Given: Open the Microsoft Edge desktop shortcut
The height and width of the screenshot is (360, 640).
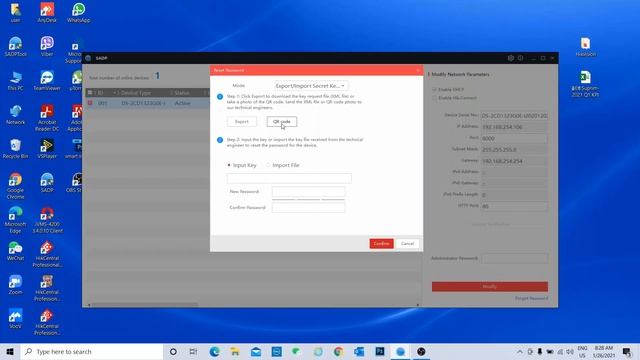Looking at the screenshot, I should pyautogui.click(x=16, y=220).
